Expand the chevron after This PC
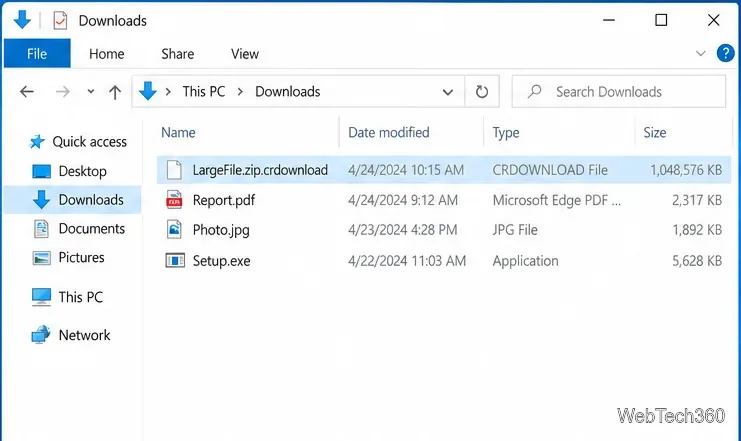The height and width of the screenshot is (441, 741). pos(240,91)
